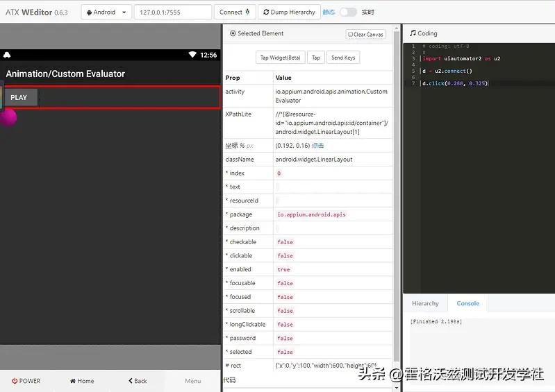The width and height of the screenshot is (555, 392).
Task: Click the activity value CustomEvaluator
Action: coord(331,96)
